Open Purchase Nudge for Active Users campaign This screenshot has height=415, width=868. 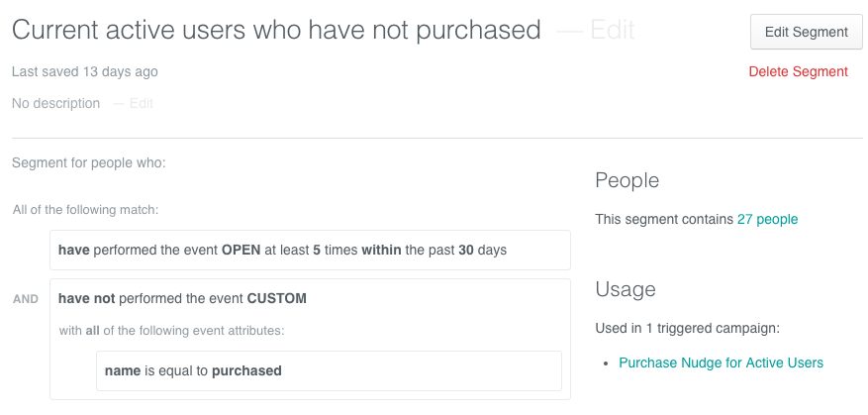pos(721,363)
